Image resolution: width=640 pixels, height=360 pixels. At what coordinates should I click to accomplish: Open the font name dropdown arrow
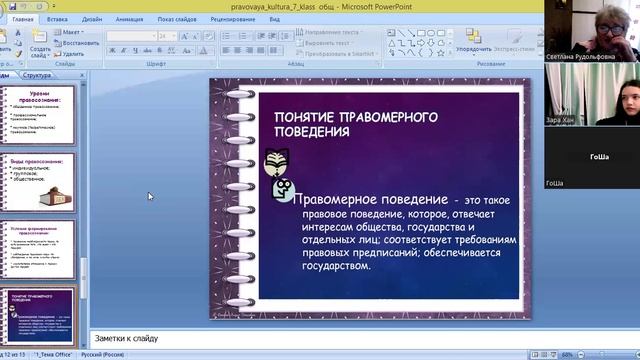(x=154, y=36)
